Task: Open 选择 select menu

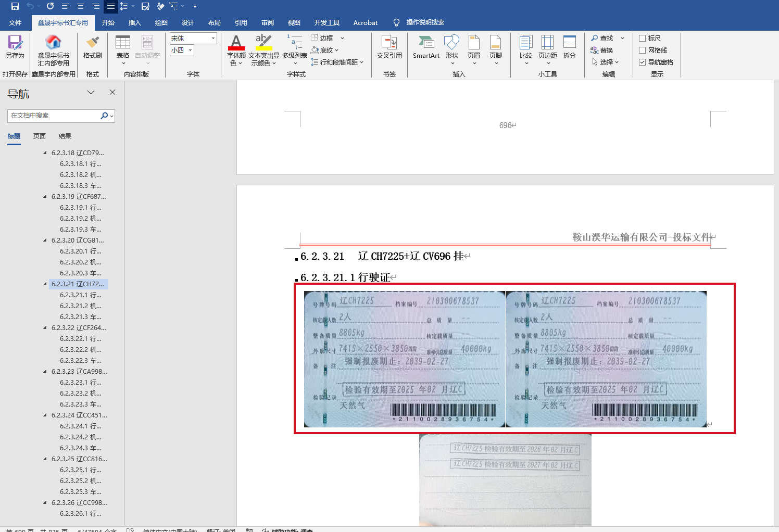Action: pyautogui.click(x=605, y=62)
